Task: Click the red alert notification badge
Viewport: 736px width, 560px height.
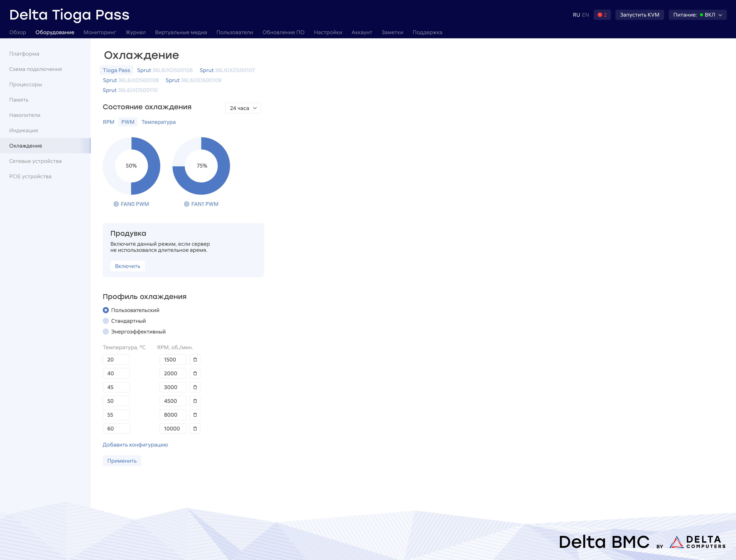Action: pyautogui.click(x=602, y=15)
